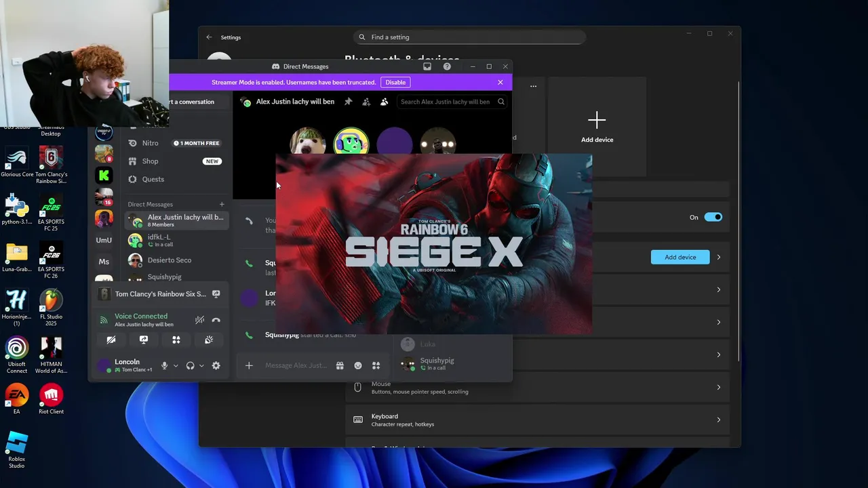Open Ubisoft Connect desktop shortcut
The width and height of the screenshot is (868, 488).
tap(17, 355)
